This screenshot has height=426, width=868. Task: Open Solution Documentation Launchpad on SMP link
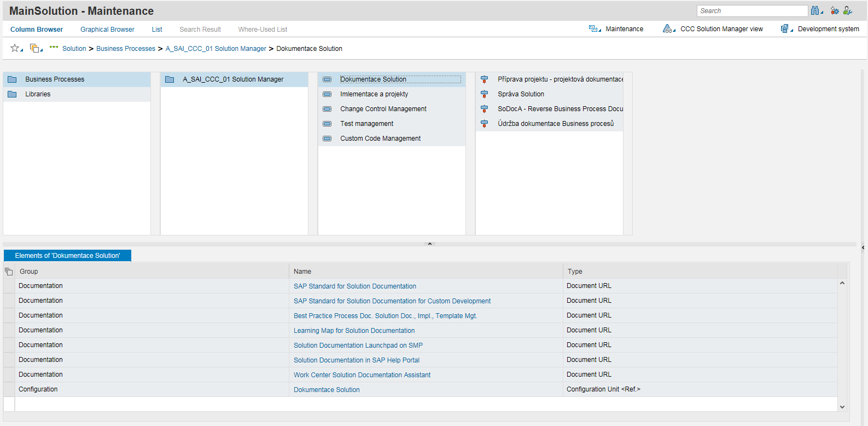(x=358, y=346)
